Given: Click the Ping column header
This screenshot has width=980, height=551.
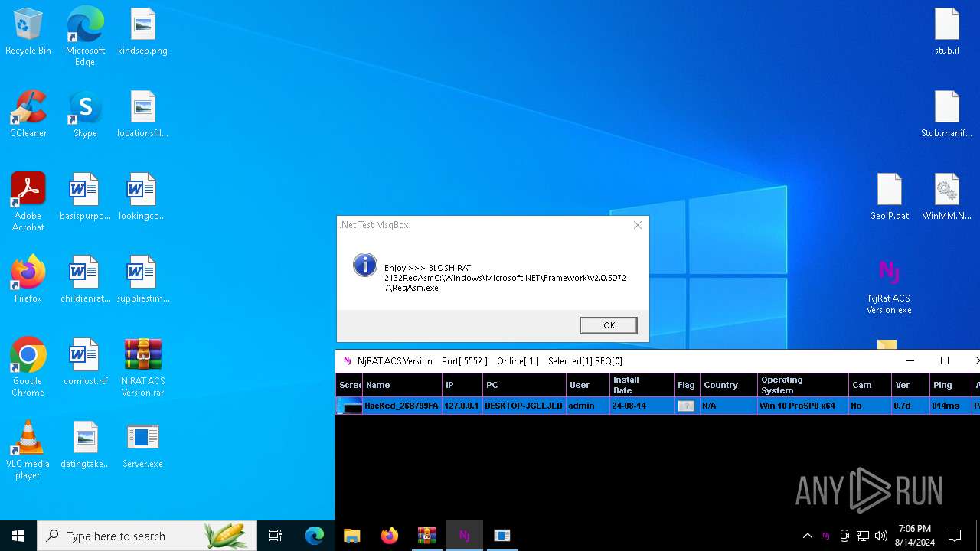Looking at the screenshot, I should pyautogui.click(x=949, y=385).
